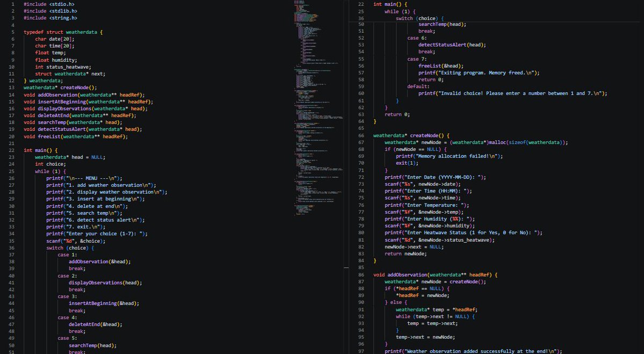Click the "case 1:" label
644x354 pixels.
pyautogui.click(x=67, y=255)
